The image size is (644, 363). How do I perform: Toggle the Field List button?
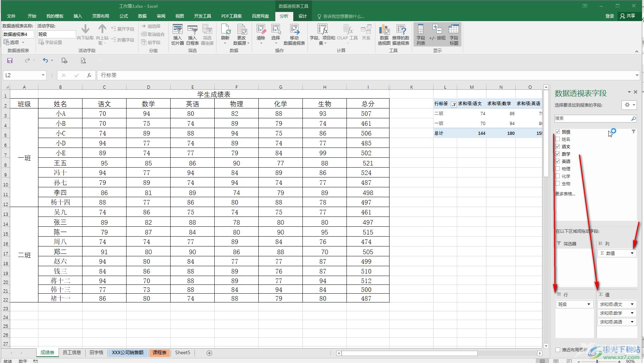(x=421, y=35)
